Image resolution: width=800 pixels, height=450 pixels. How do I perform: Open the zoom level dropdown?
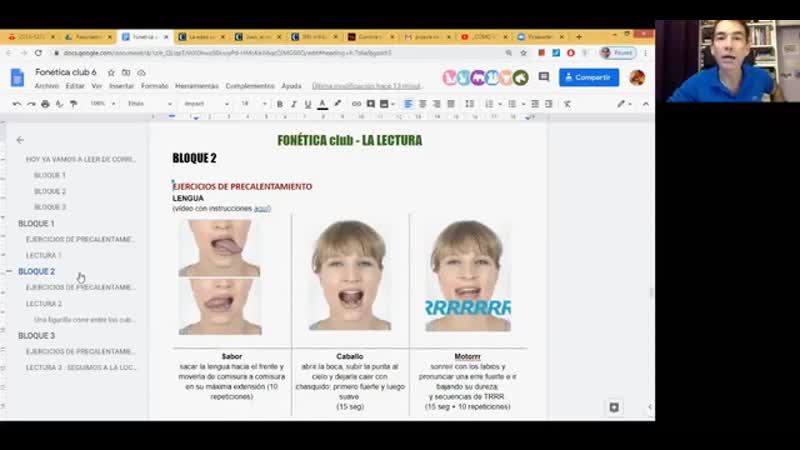coord(102,104)
